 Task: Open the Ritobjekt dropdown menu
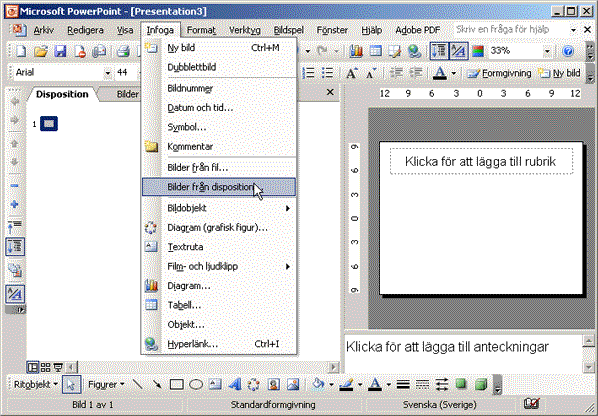(35, 384)
